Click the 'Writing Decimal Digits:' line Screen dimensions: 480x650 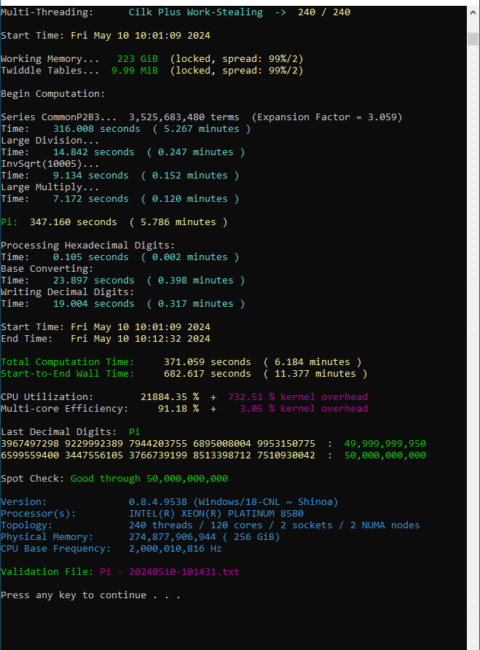67,292
